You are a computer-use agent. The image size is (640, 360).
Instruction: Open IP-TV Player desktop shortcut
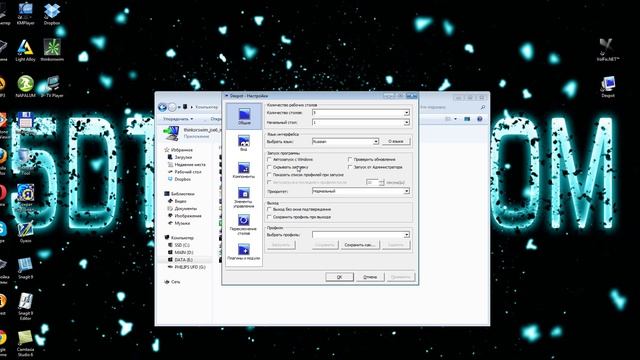(x=52, y=86)
